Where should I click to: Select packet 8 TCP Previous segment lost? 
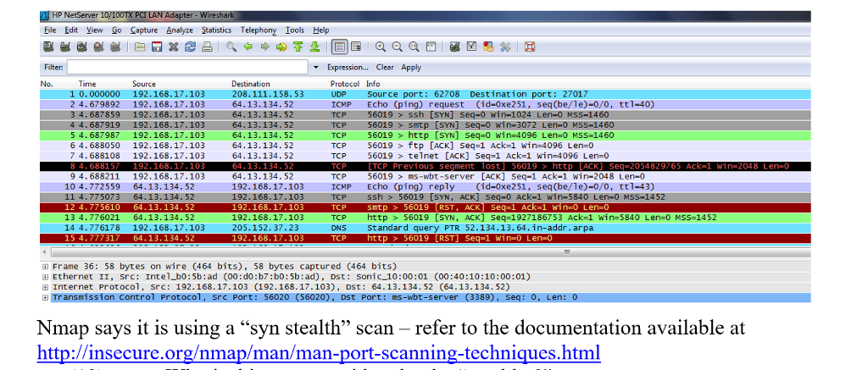426,167
